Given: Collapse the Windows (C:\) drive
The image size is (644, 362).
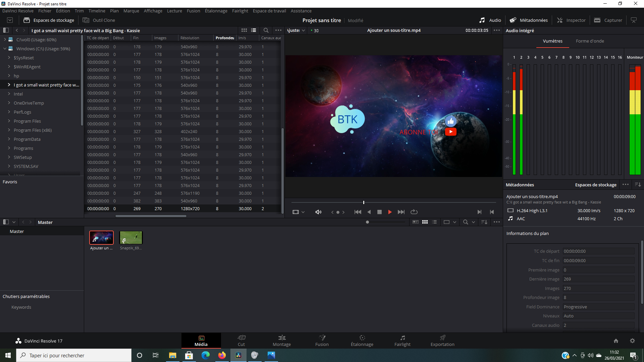Looking at the screenshot, I should 5,49.
